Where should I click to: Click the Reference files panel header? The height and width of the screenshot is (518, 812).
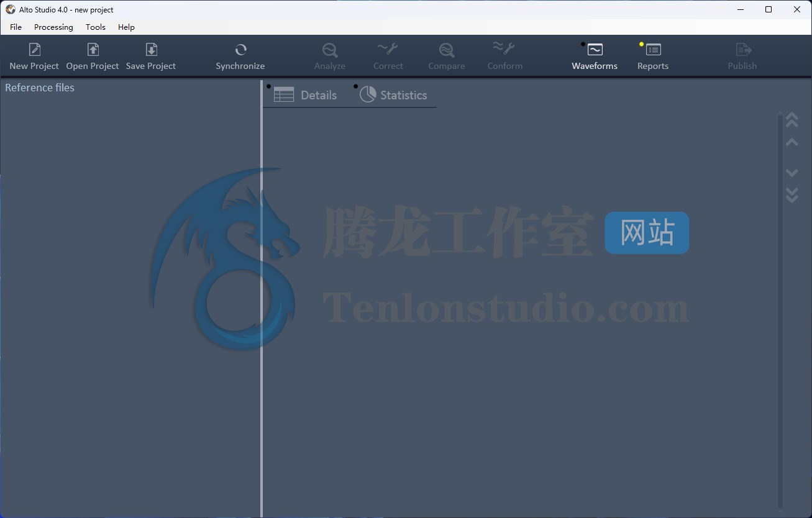click(x=40, y=88)
